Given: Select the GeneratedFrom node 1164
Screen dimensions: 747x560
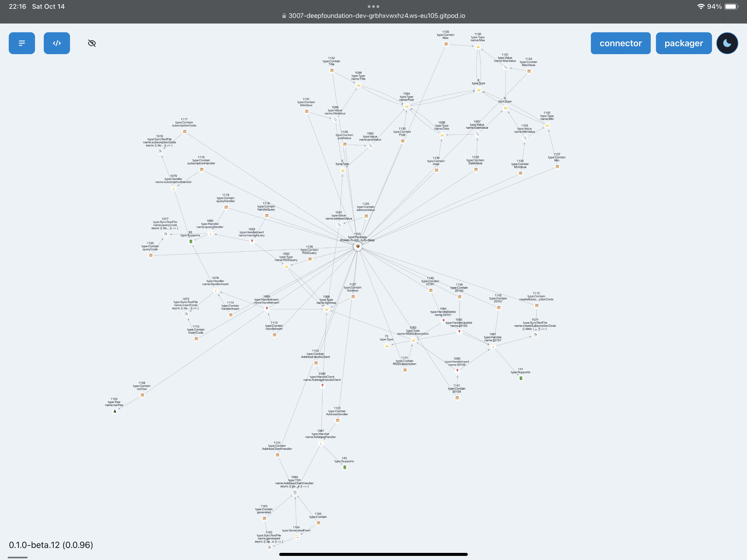Looking at the screenshot, I should [x=296, y=536].
